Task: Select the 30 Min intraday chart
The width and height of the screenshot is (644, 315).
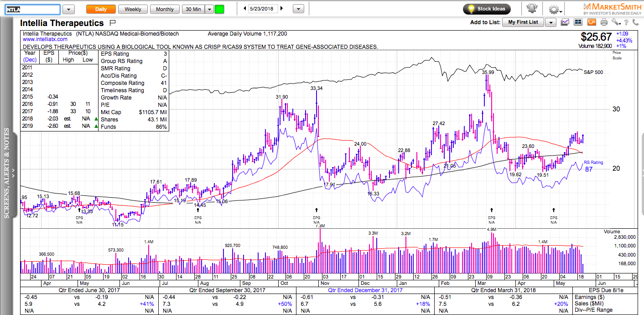Action: click(193, 9)
